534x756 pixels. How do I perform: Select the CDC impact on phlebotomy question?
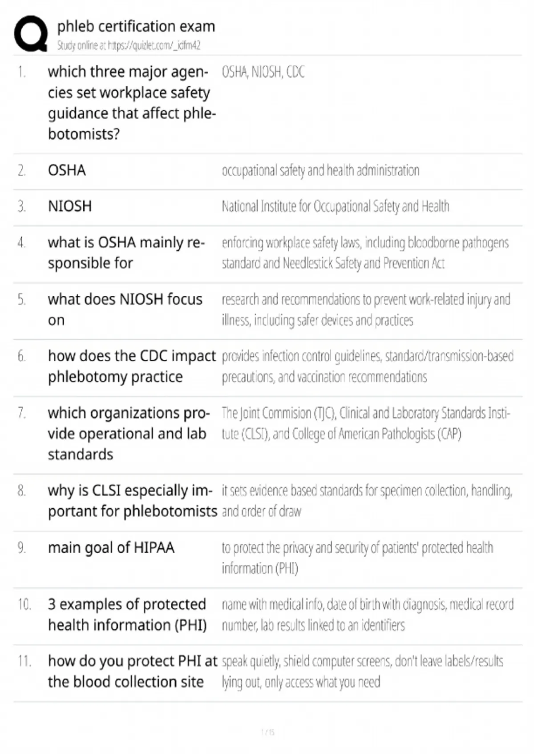(x=132, y=366)
